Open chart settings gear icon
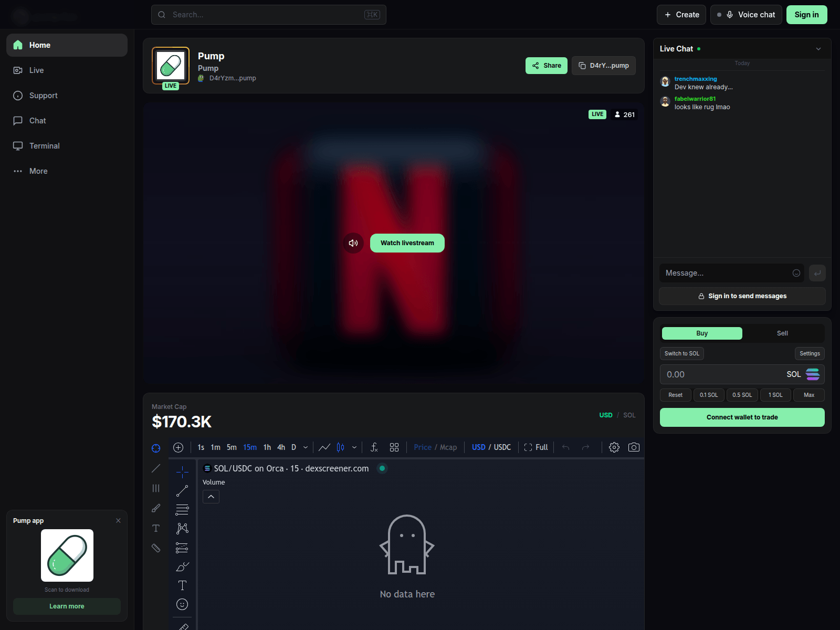Screen dimensions: 840x630 point(614,447)
